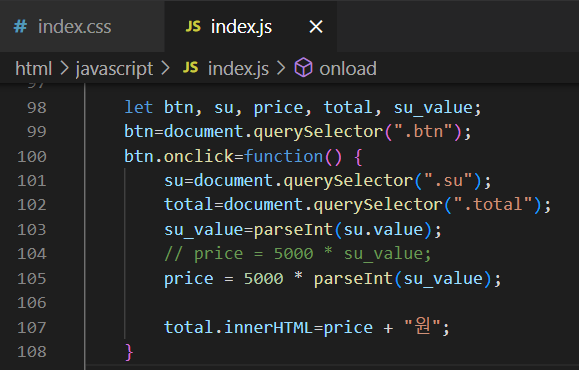Click line number 106 in the gutter
This screenshot has width=579, height=370.
click(32, 303)
